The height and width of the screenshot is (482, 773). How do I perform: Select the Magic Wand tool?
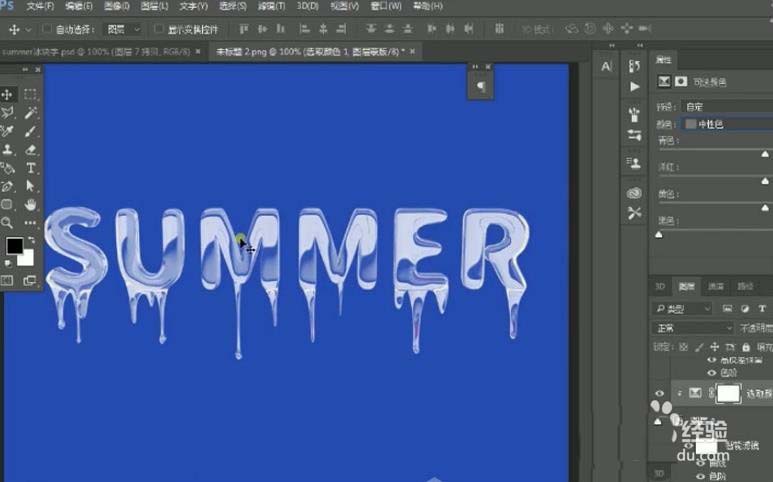pyautogui.click(x=31, y=113)
